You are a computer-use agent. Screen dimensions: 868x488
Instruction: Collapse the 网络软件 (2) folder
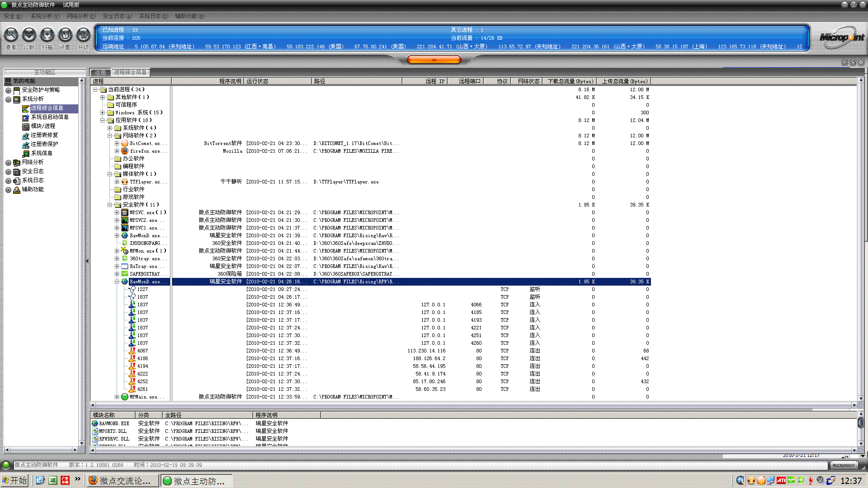109,136
